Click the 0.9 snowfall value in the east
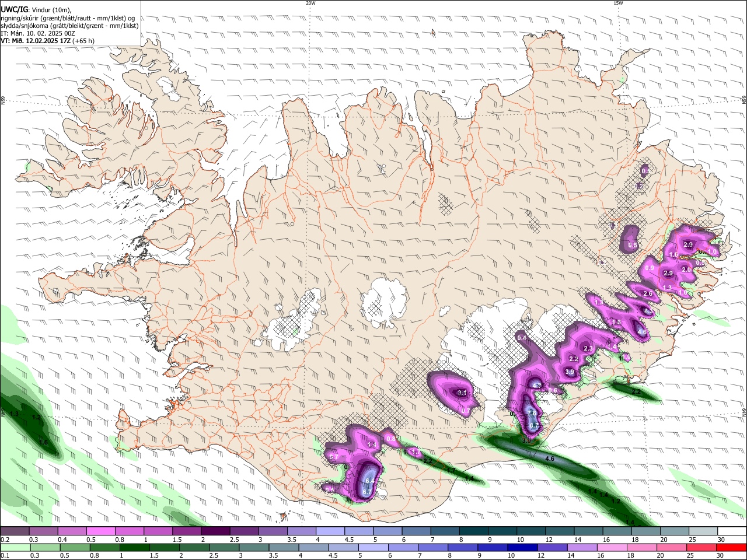Screen dimensions: 747x560 (650, 268)
